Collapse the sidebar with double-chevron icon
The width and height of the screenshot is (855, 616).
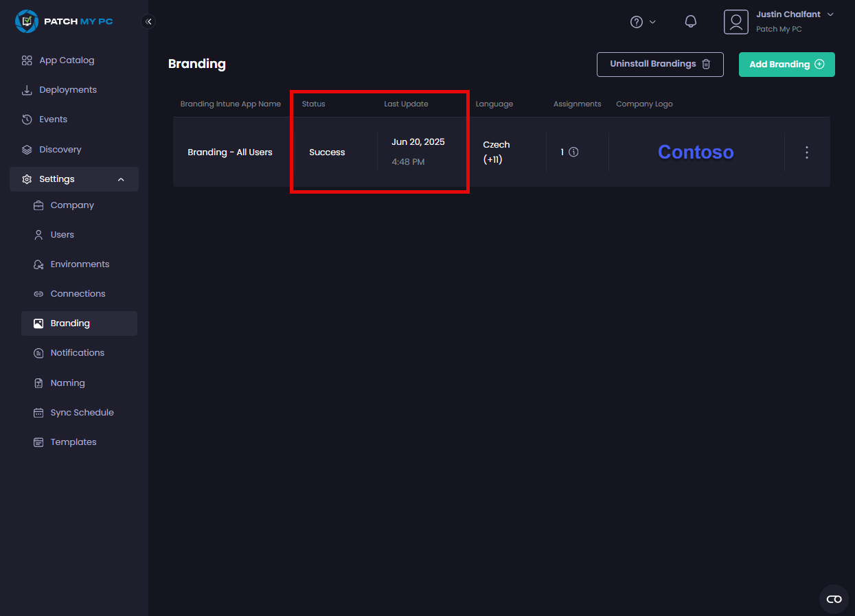click(148, 22)
